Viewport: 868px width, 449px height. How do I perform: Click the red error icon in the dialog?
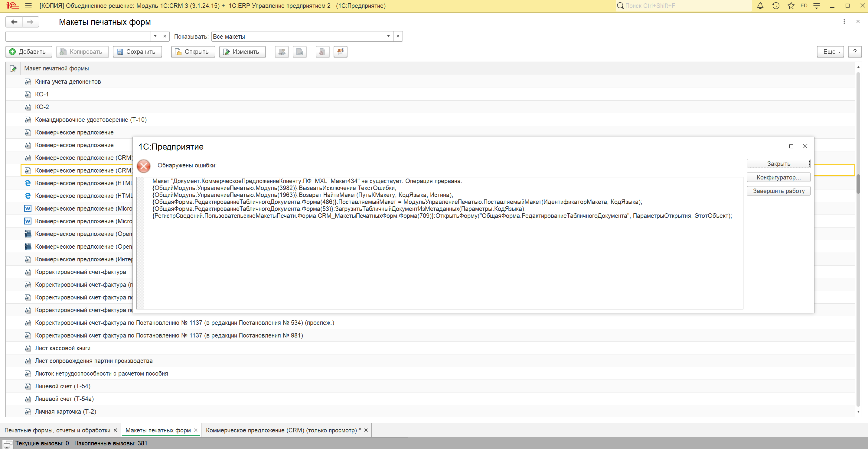(144, 166)
